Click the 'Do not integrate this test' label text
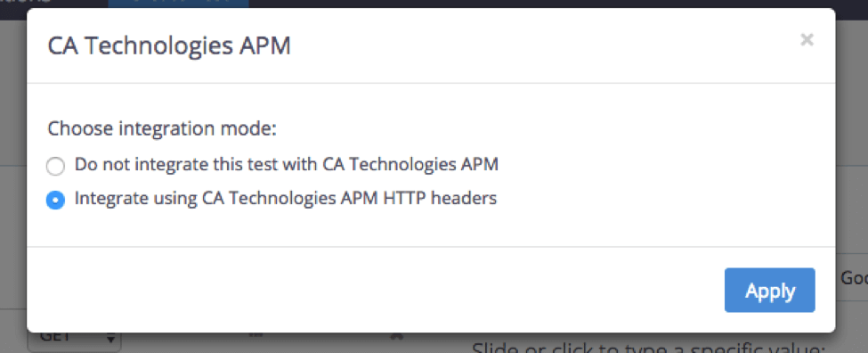 pos(286,165)
